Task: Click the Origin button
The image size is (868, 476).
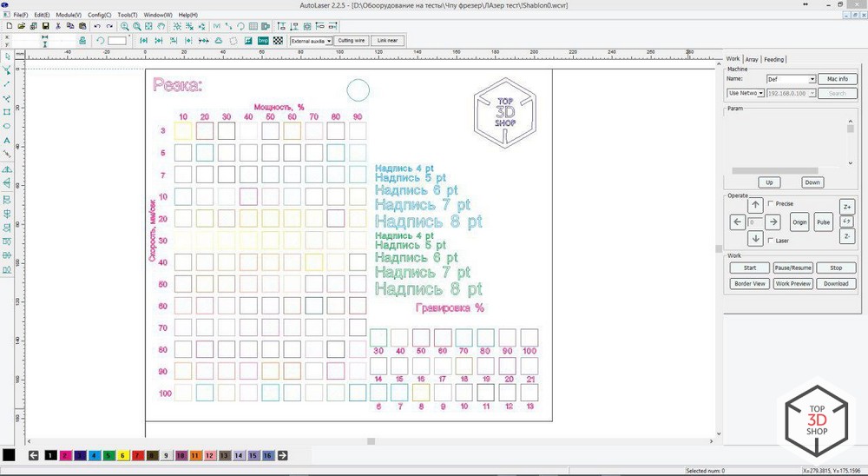Action: pyautogui.click(x=799, y=222)
